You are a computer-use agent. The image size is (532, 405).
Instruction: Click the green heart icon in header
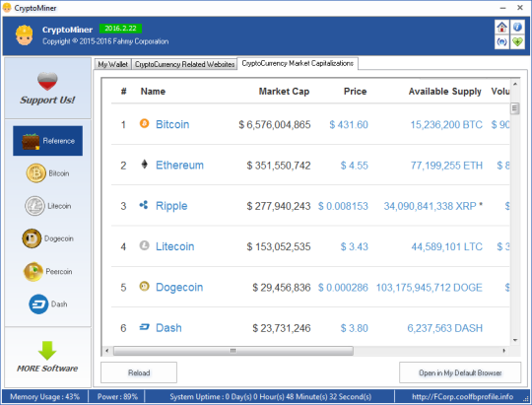click(x=517, y=41)
